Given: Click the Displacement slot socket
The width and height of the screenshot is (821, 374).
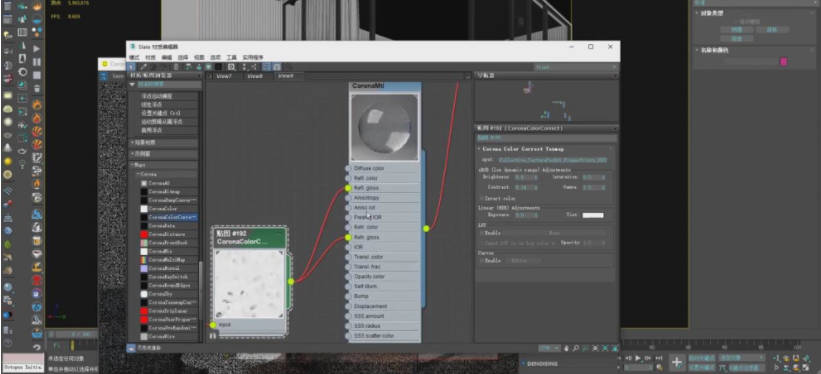Looking at the screenshot, I should (348, 306).
